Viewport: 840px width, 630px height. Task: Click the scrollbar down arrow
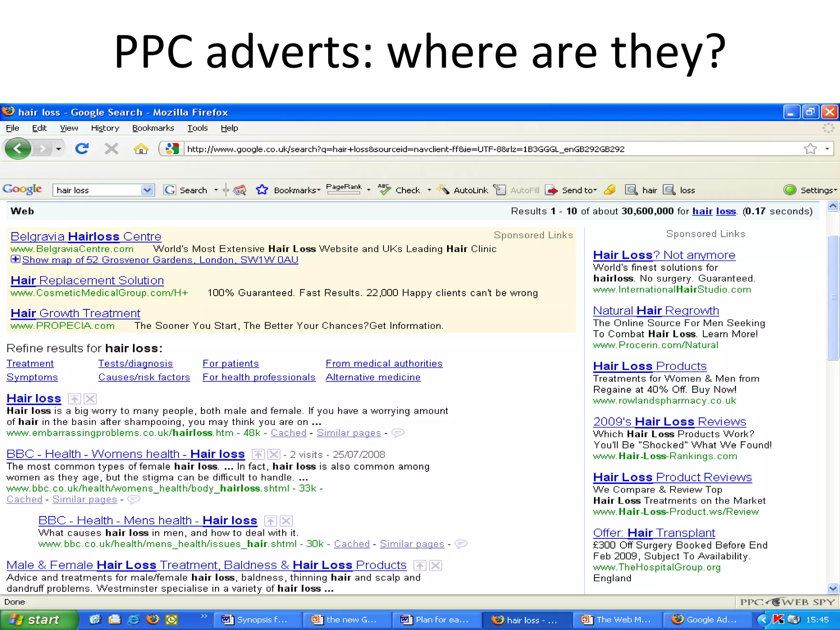click(833, 588)
